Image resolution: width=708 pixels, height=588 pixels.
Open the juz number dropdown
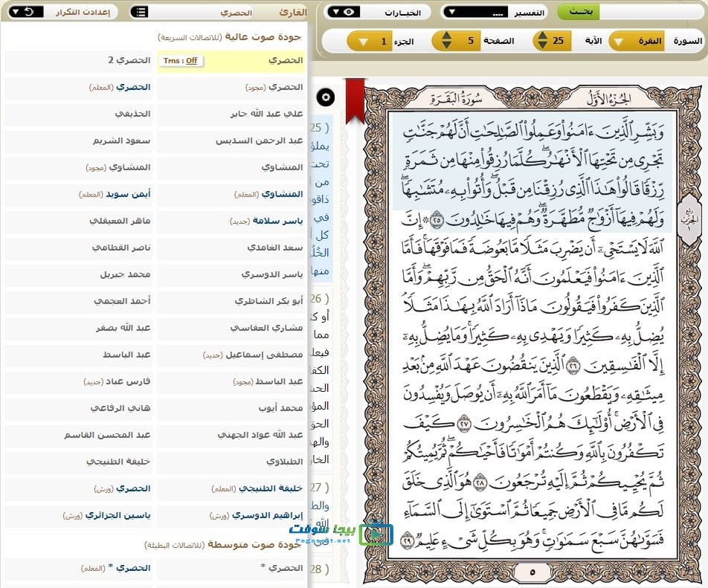(x=370, y=42)
